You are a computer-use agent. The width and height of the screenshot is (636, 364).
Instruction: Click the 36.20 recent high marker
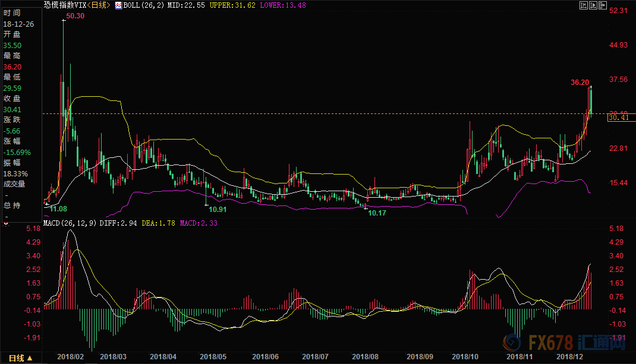580,83
